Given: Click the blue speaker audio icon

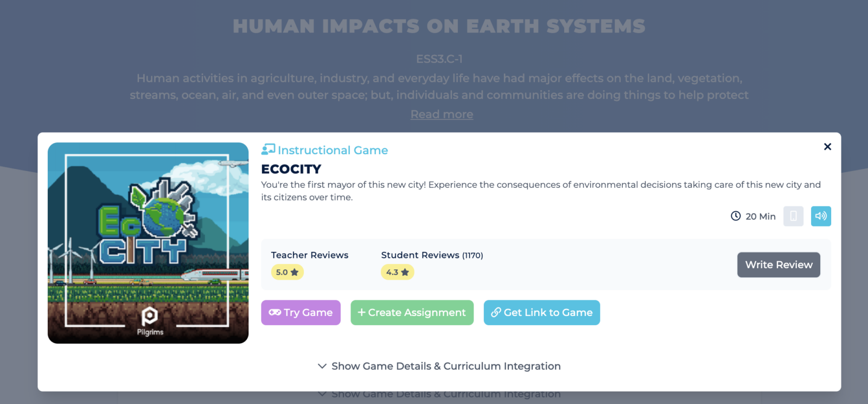Looking at the screenshot, I should [821, 216].
